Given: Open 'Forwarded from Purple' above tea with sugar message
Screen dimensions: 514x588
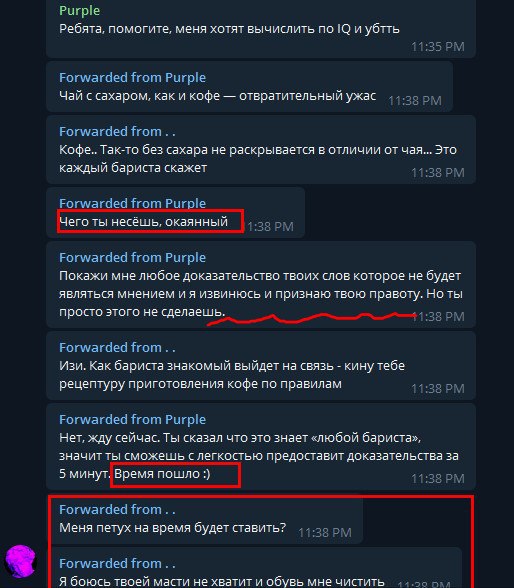Looking at the screenshot, I should [132, 78].
